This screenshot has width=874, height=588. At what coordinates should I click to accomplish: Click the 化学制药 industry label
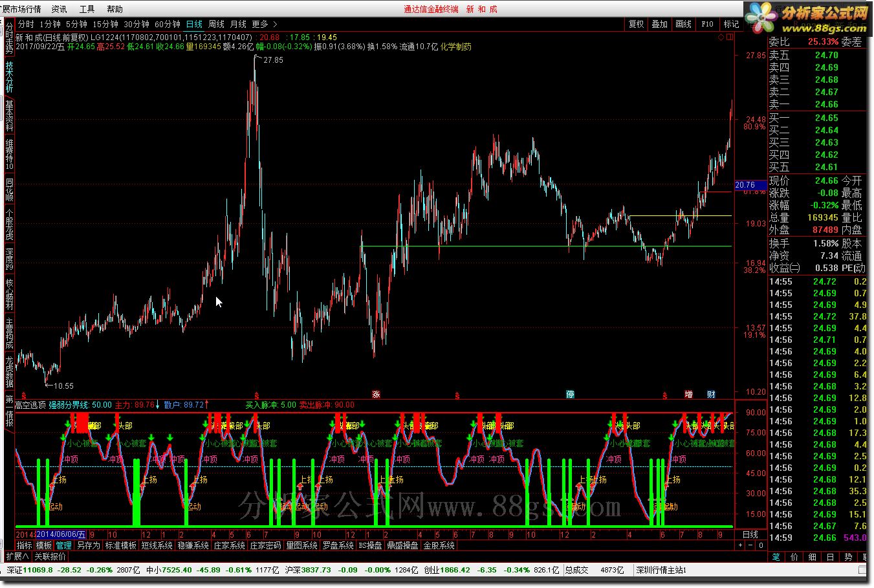click(x=456, y=47)
